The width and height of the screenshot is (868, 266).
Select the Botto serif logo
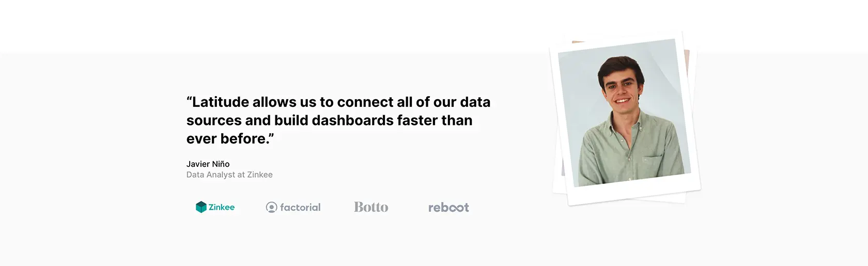[x=371, y=207]
